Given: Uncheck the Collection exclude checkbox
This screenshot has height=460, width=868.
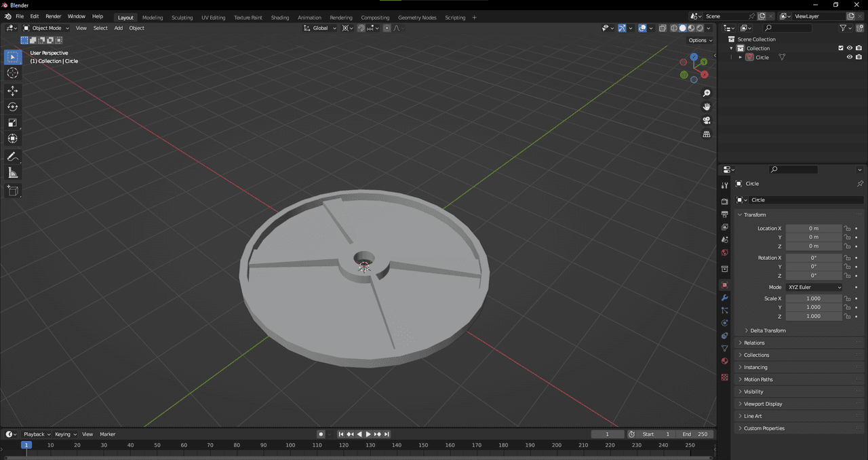Looking at the screenshot, I should point(841,48).
